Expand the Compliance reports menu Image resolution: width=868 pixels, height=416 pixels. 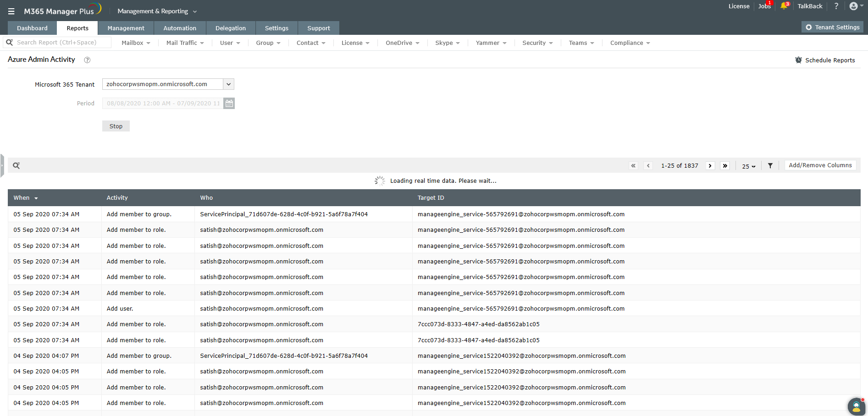[x=630, y=43]
